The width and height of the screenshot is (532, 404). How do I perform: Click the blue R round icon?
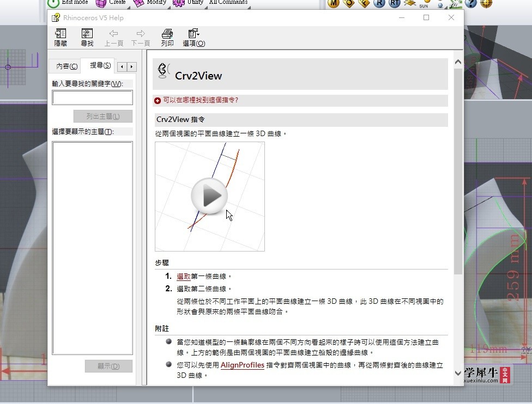point(379,3)
